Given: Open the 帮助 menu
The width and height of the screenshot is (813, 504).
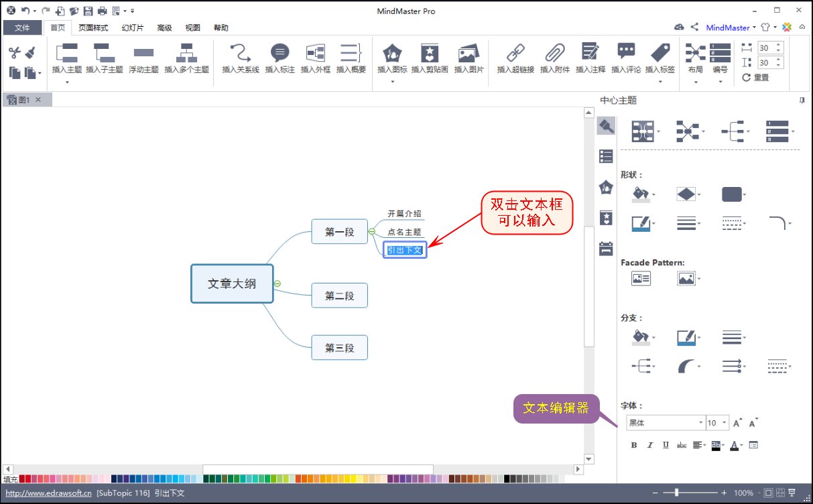Looking at the screenshot, I should pyautogui.click(x=221, y=27).
